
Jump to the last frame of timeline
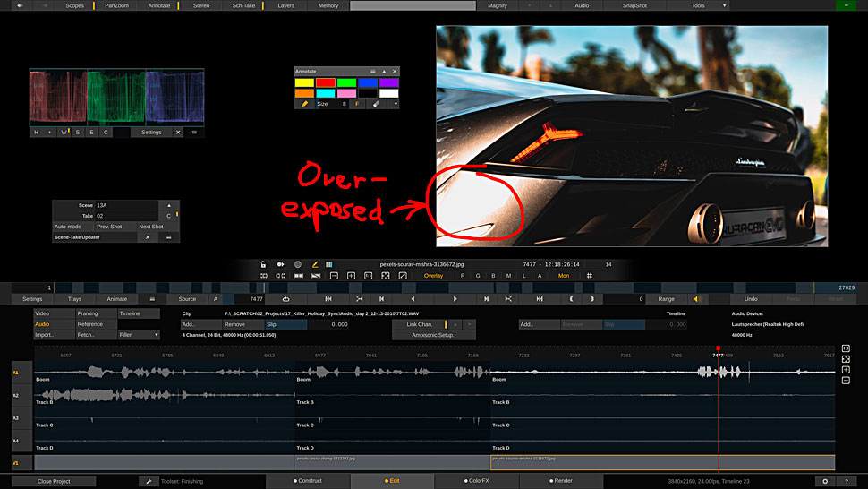pyautogui.click(x=540, y=299)
